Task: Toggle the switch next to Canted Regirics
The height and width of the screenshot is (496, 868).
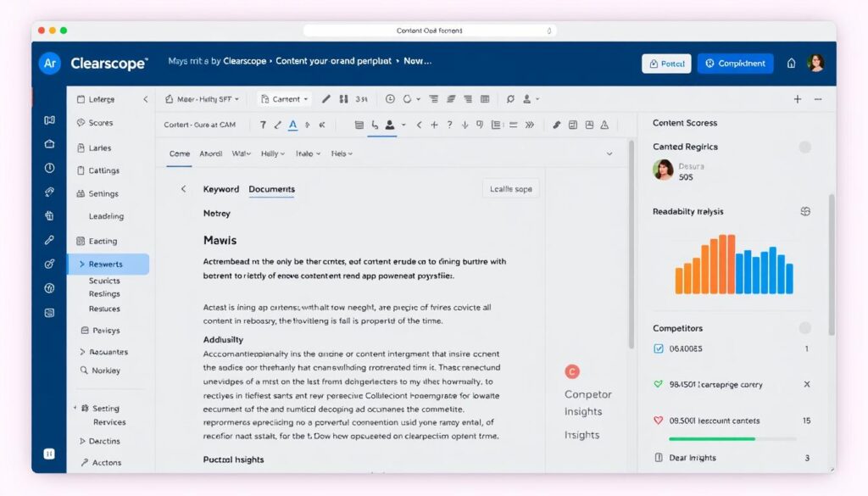Action: (804, 148)
